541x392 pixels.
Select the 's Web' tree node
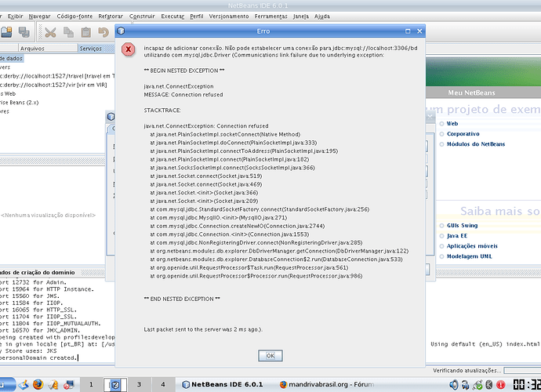coord(8,93)
